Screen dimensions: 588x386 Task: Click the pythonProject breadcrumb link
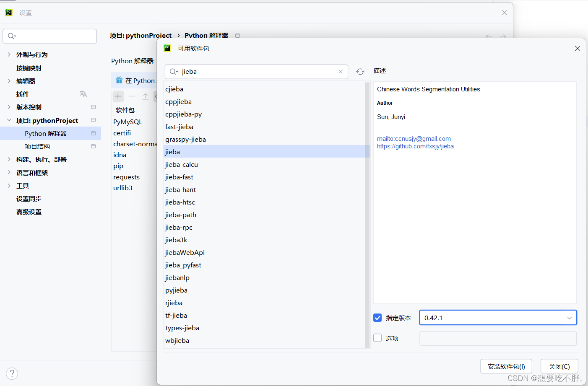140,36
